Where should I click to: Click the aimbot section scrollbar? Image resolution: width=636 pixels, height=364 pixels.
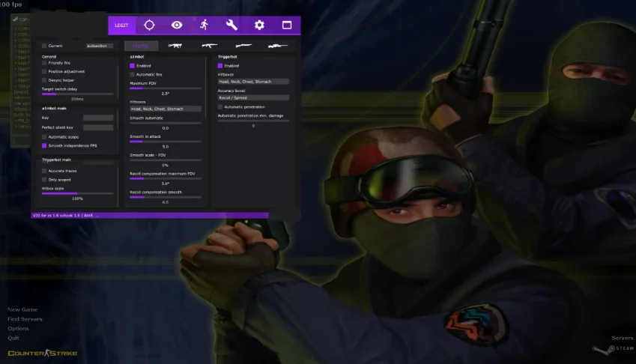pyautogui.click(x=206, y=87)
